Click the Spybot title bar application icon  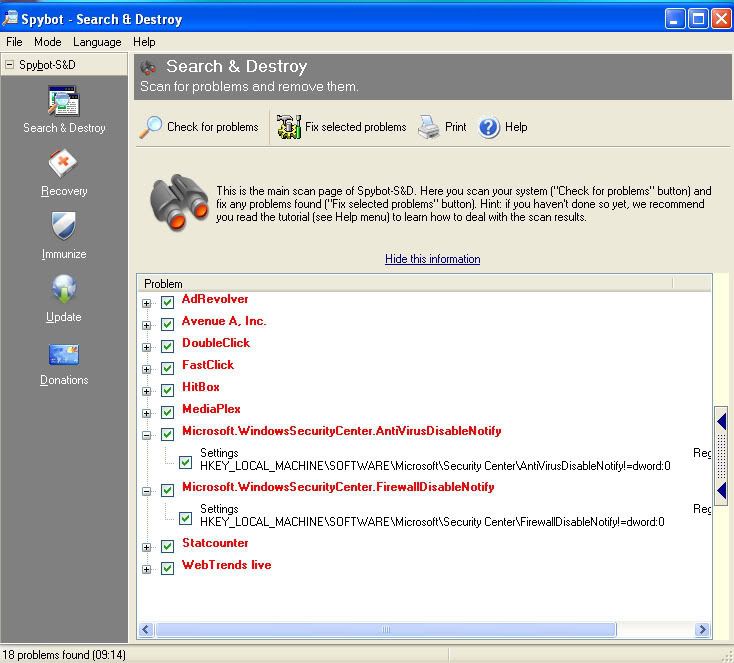pyautogui.click(x=10, y=19)
